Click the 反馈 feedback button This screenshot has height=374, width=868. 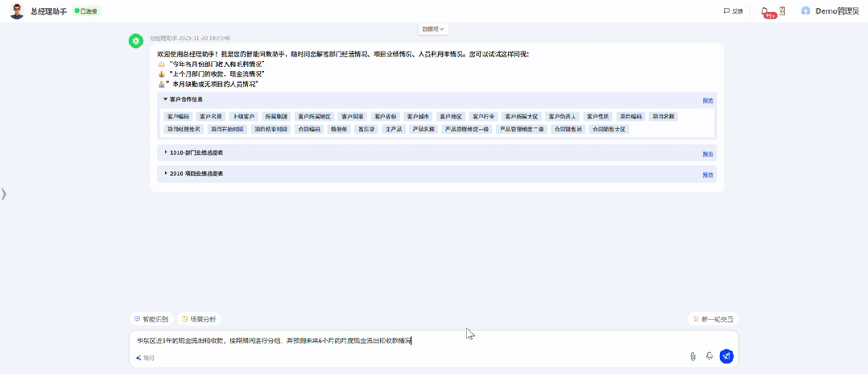733,11
